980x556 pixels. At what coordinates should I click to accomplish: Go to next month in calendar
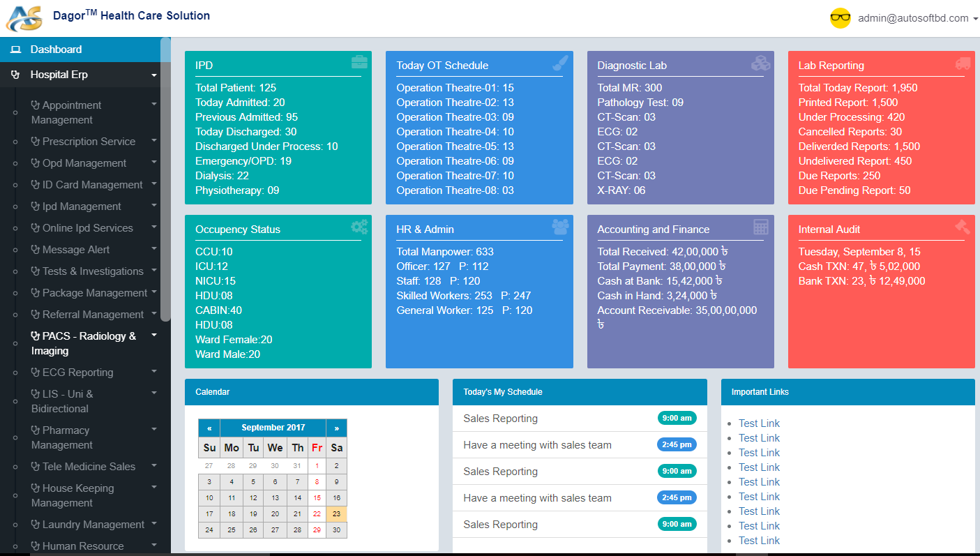[x=336, y=428]
